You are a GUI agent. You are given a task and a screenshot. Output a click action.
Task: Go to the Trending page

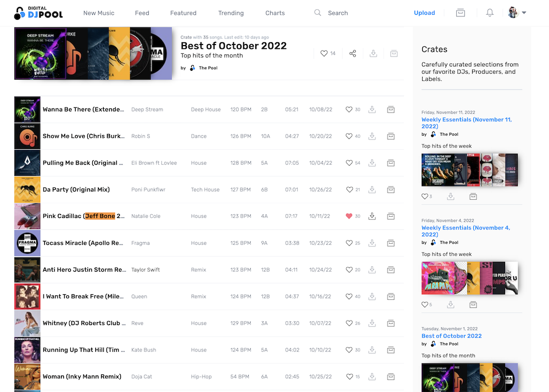231,13
